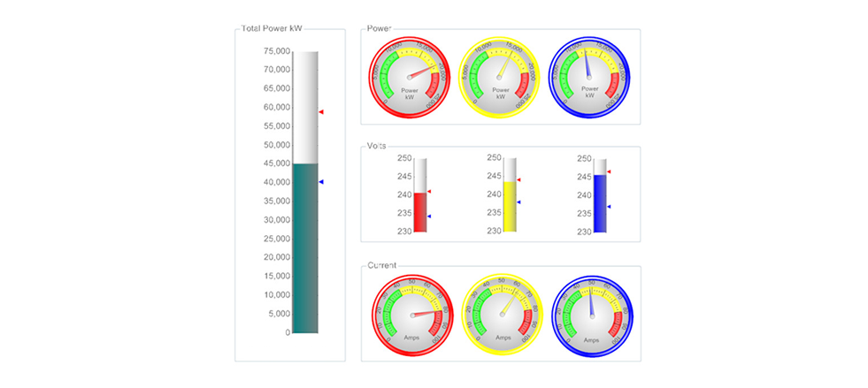The image size is (868, 388).
Task: Click red triangle marker beside red Volts bar
Action: 429,192
